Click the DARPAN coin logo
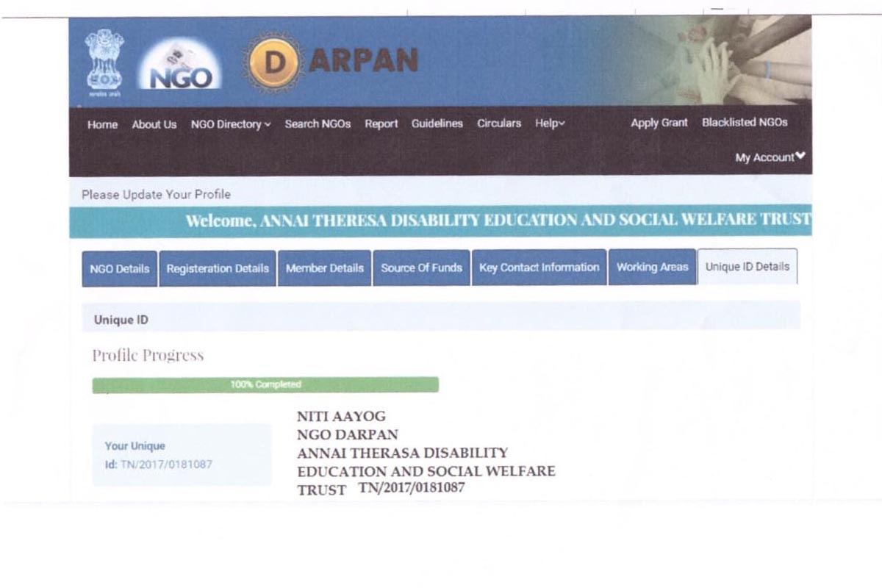This screenshot has width=882, height=588. (273, 63)
